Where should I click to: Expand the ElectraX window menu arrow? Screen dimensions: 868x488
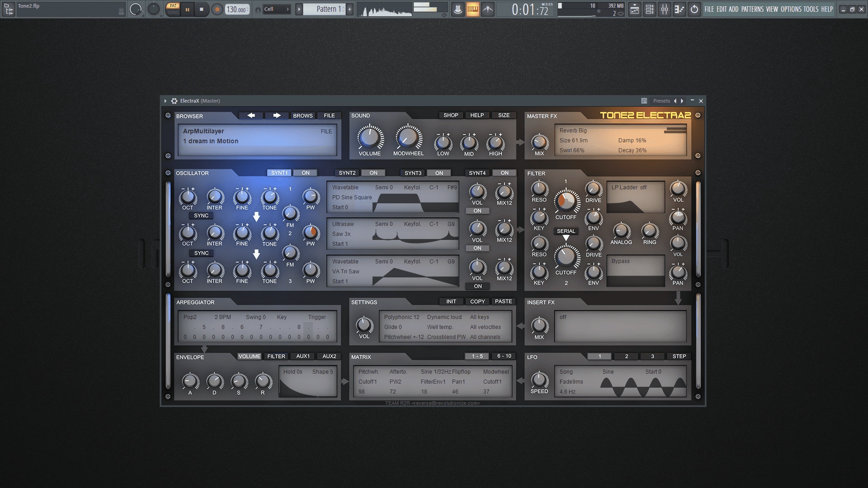[165, 101]
